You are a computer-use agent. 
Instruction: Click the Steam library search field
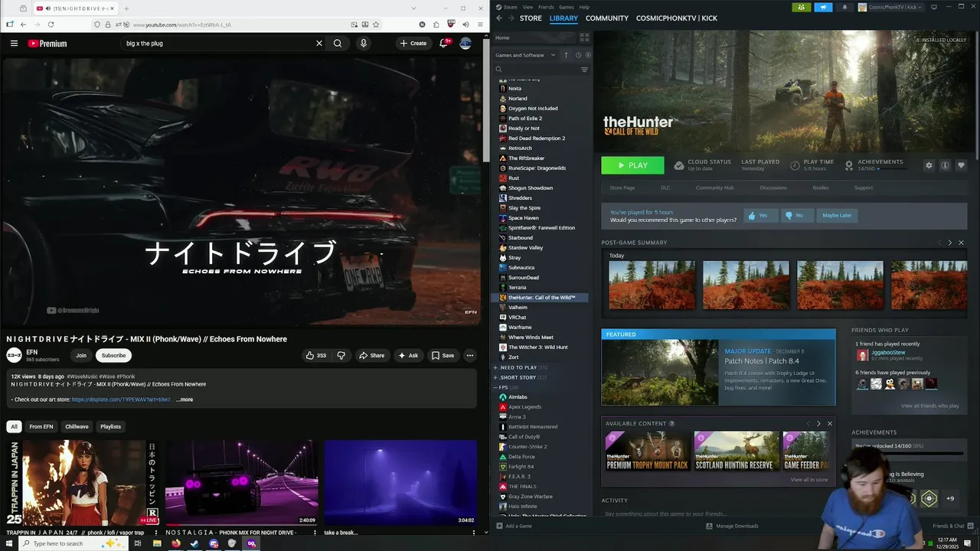(536, 70)
